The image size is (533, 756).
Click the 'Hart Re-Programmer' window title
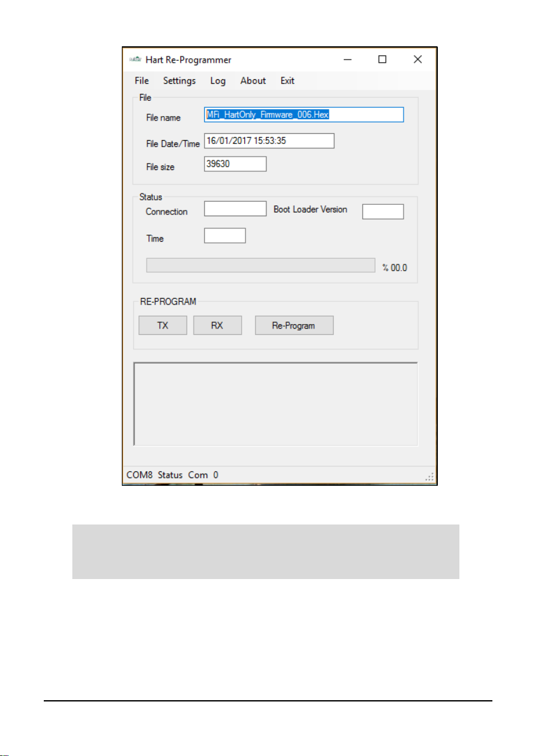(x=188, y=60)
